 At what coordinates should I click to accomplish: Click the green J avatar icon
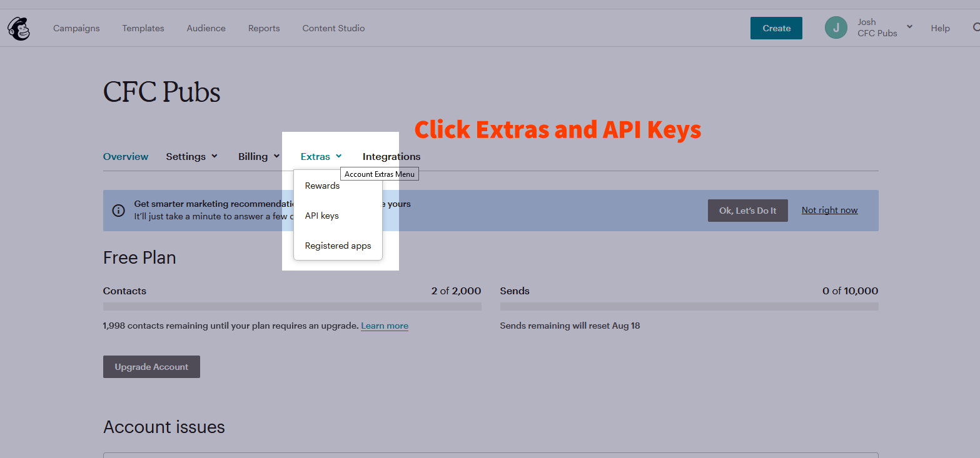836,27
